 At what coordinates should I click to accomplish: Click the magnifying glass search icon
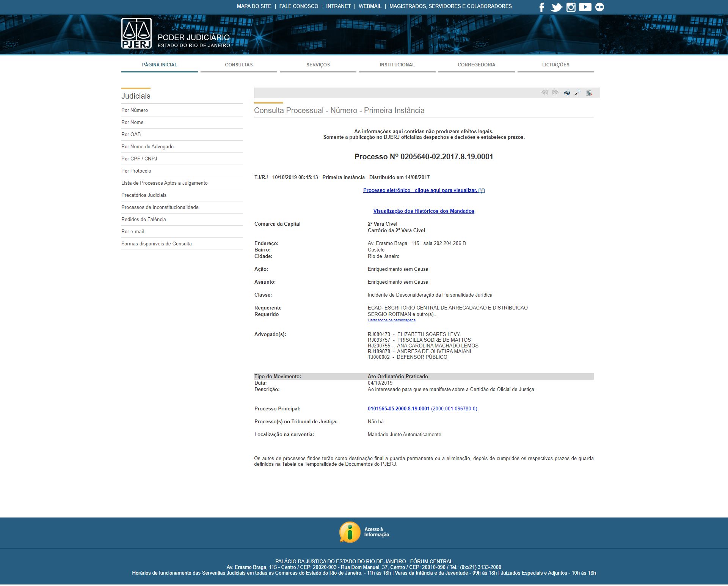[x=578, y=93]
